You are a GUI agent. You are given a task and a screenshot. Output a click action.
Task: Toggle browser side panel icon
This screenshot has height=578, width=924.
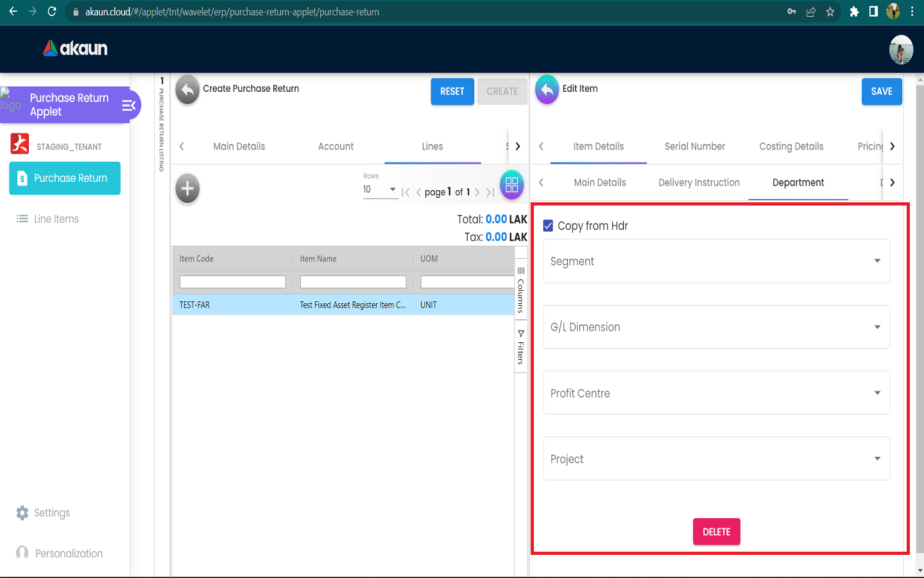click(x=873, y=12)
